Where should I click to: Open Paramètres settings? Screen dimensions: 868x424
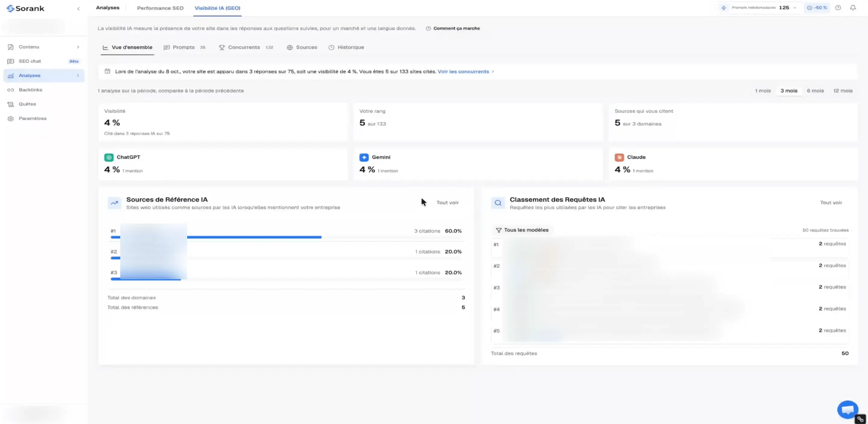coord(44,119)
